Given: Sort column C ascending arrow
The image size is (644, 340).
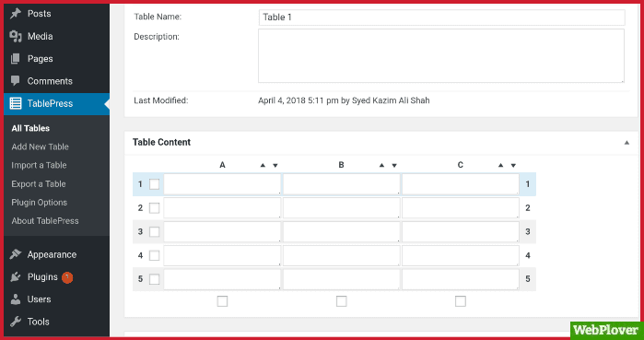Looking at the screenshot, I should [x=500, y=165].
